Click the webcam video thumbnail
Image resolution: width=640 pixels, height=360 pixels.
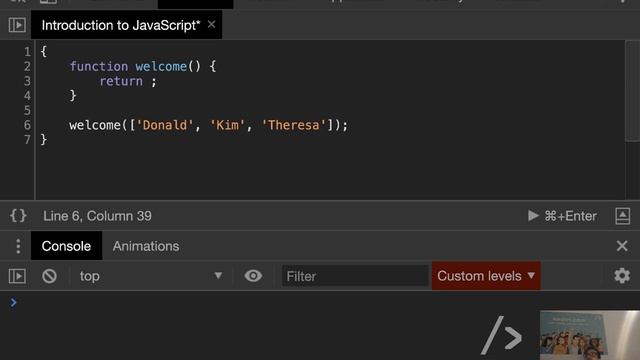click(590, 335)
